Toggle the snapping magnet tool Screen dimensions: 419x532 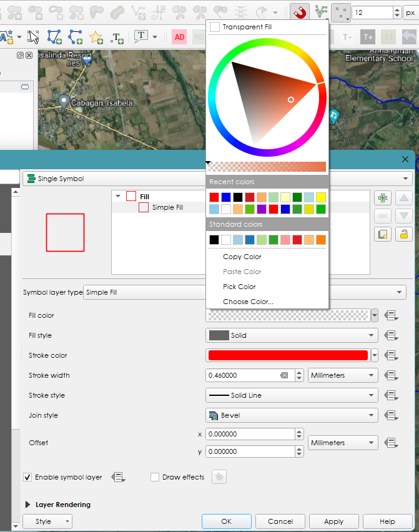tap(300, 12)
